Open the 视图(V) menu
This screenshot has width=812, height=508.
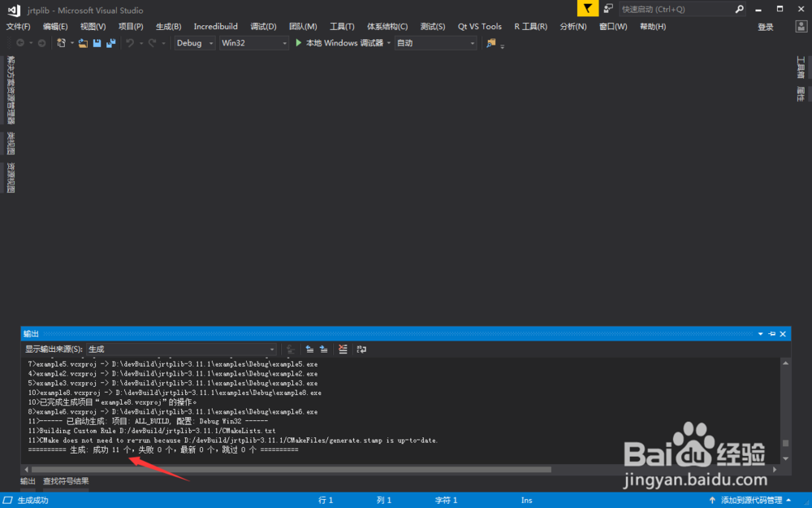point(93,27)
